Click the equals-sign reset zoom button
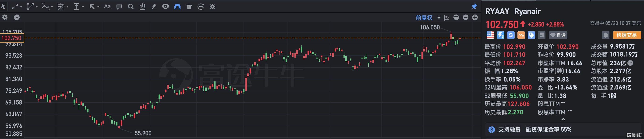 (x=456, y=17)
